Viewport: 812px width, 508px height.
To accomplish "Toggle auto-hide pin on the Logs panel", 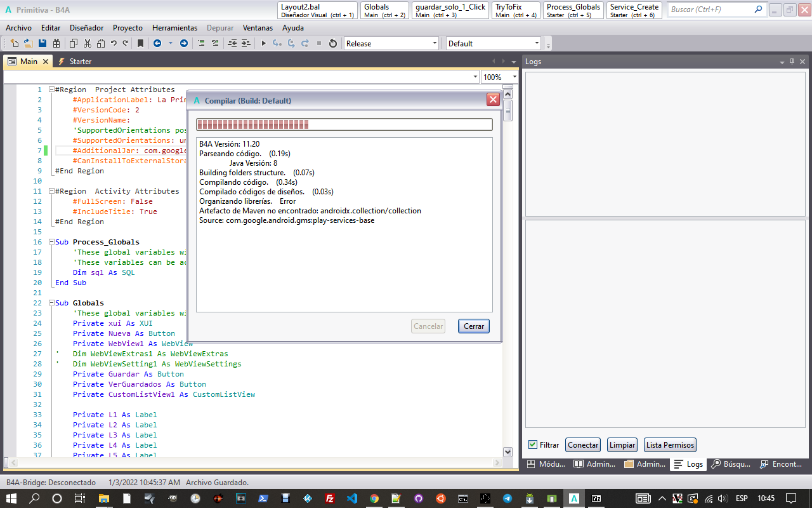I will (792, 62).
